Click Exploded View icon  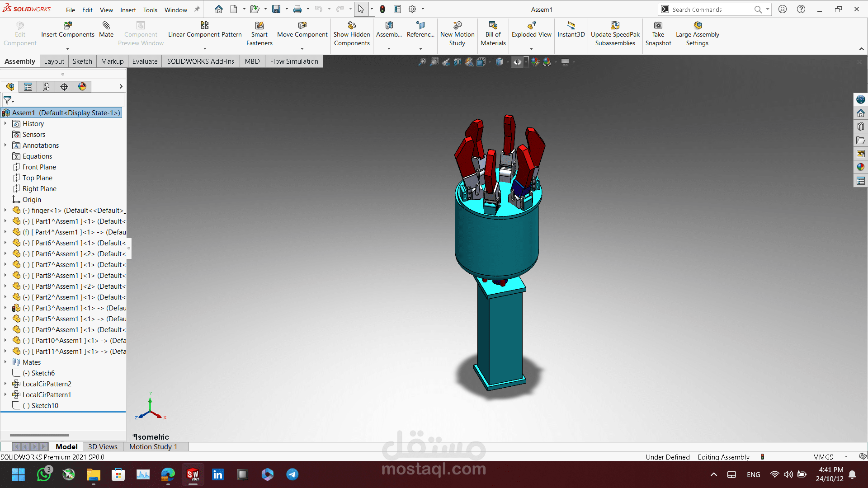click(531, 26)
